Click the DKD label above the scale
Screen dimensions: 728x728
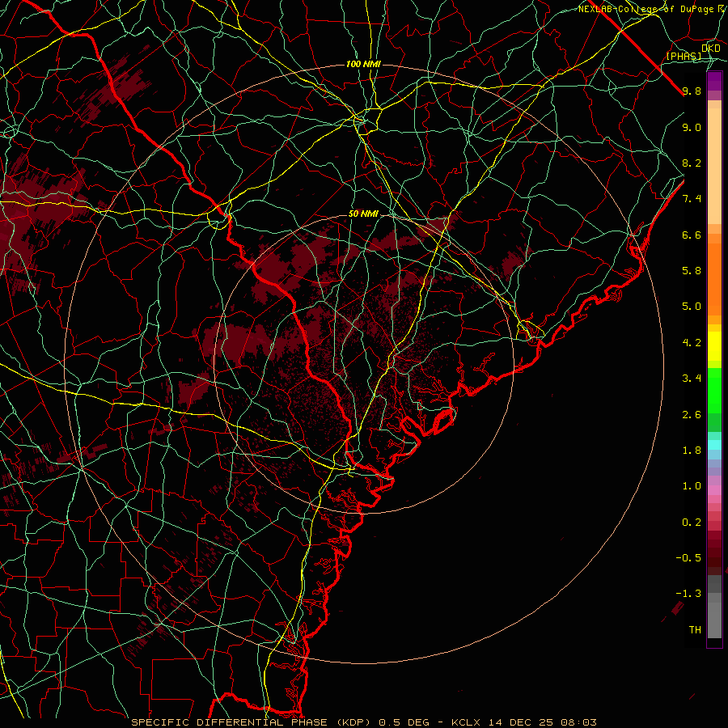pyautogui.click(x=711, y=49)
